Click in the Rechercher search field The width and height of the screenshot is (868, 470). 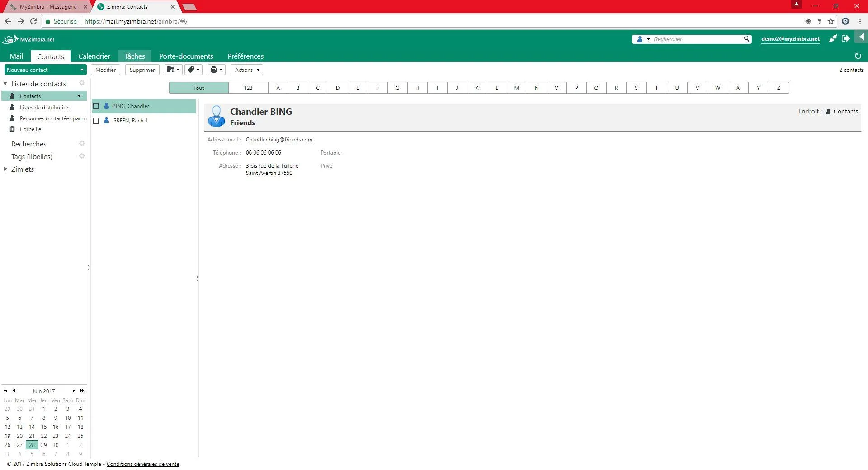pos(696,39)
